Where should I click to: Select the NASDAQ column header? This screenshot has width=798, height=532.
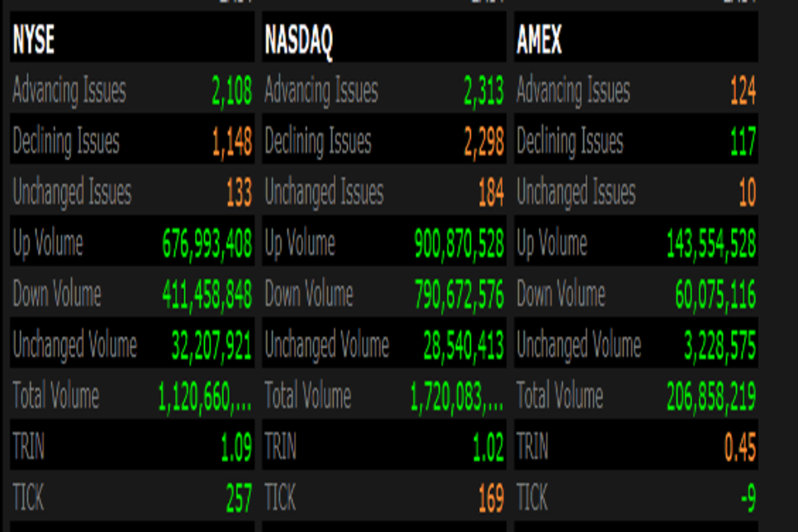click(x=299, y=41)
